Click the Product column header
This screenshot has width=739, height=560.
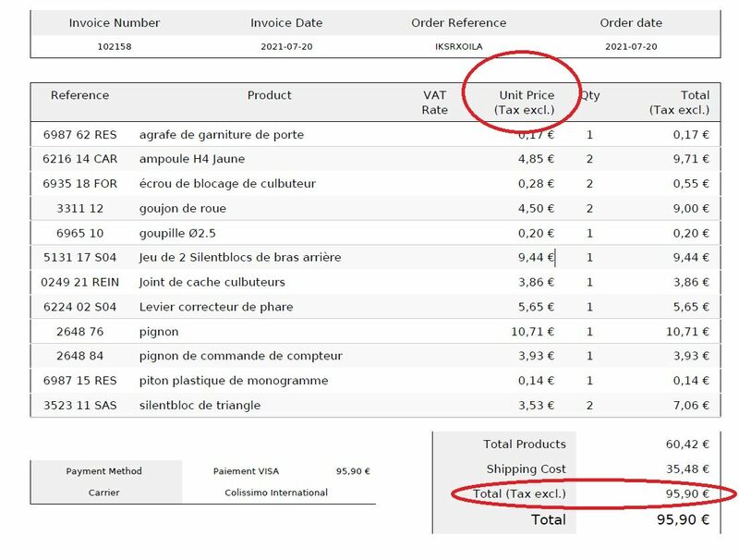pos(269,95)
